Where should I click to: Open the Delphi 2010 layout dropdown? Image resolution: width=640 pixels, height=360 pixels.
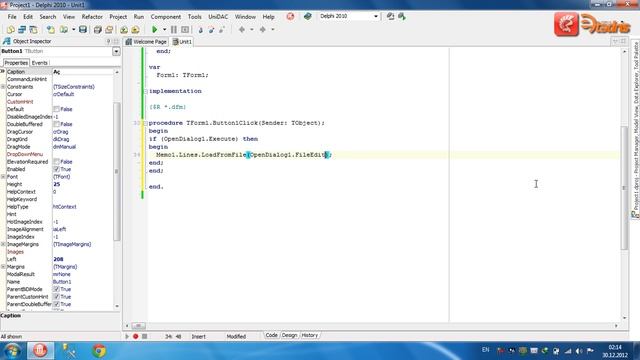376,16
